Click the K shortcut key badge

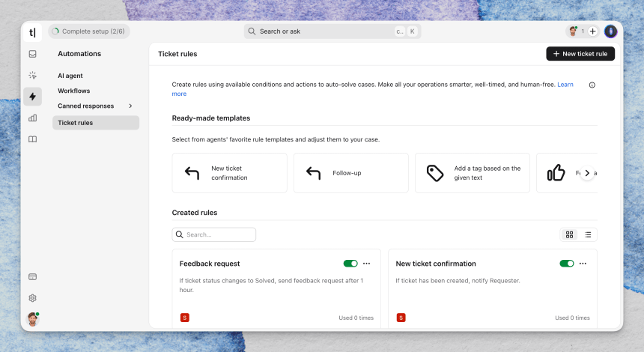pos(413,31)
